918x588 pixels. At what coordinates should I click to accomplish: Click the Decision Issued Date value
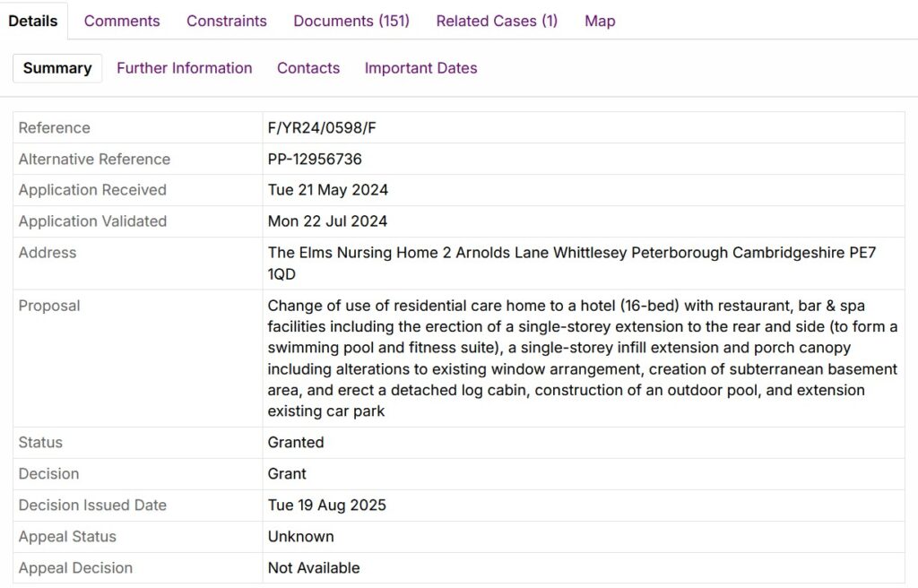pos(327,506)
